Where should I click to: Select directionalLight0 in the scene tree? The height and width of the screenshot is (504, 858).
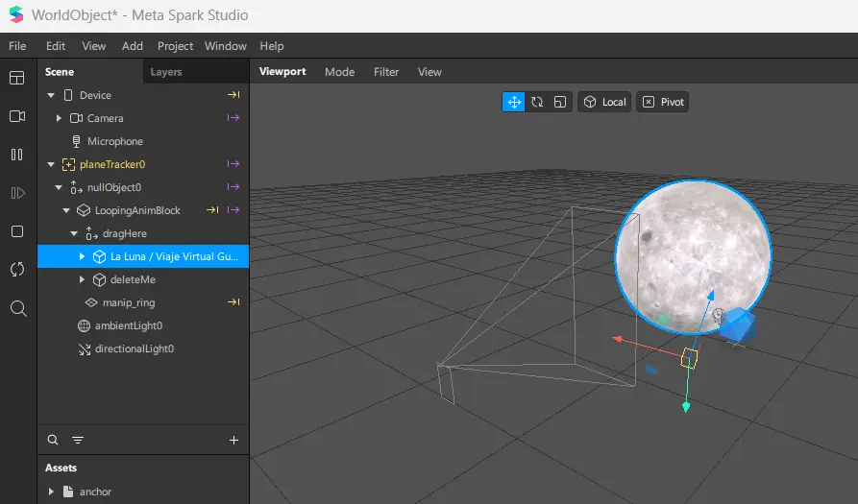point(134,348)
